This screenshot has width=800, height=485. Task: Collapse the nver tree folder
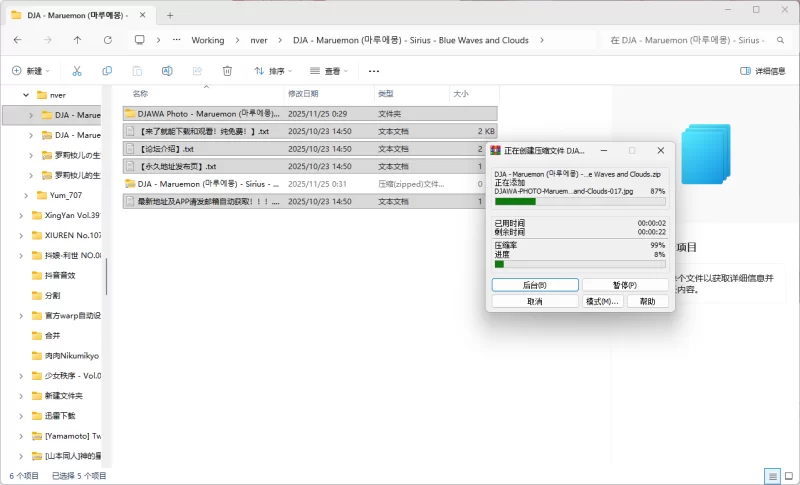pyautogui.click(x=26, y=95)
